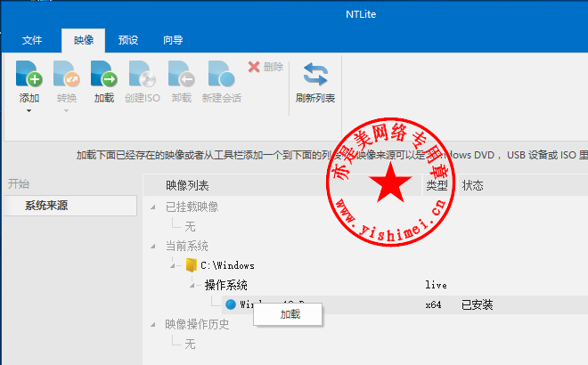588x365 pixels.
Task: Select 系统来源 in the sidebar
Action: (x=70, y=206)
